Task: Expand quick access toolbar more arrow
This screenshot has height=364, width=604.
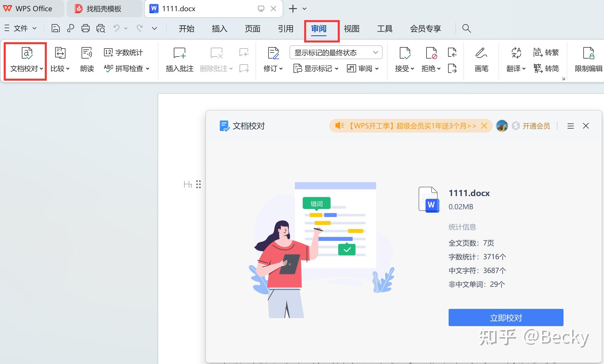Action: point(155,28)
